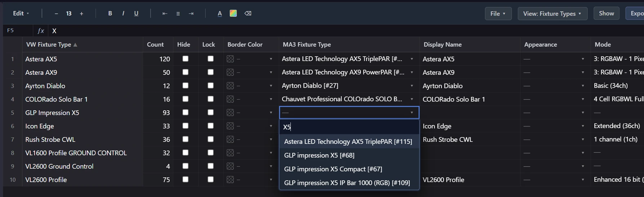The height and width of the screenshot is (197, 644).
Task: Expand Appearance dropdown for VL2600 Profile
Action: (x=583, y=180)
